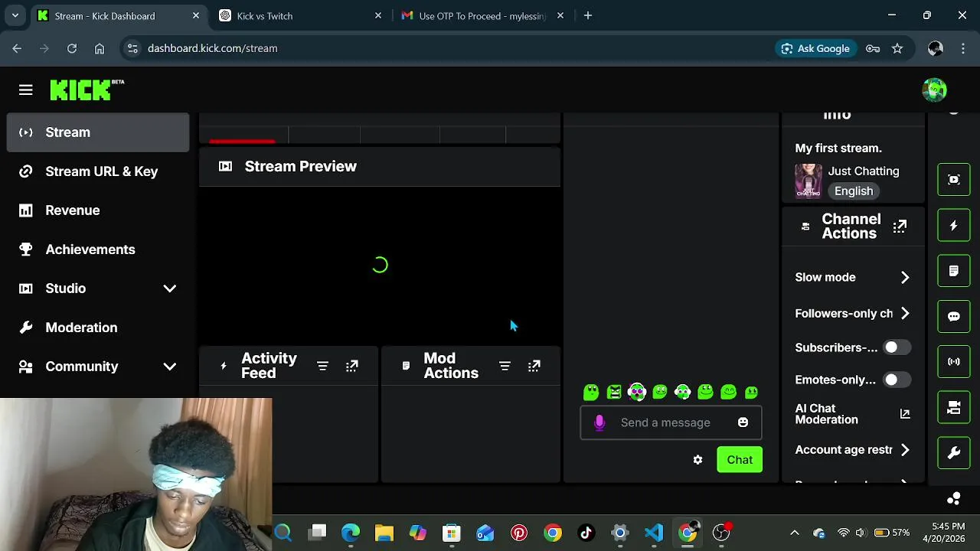Pick the last green emote in the row
Image resolution: width=980 pixels, height=551 pixels.
751,393
